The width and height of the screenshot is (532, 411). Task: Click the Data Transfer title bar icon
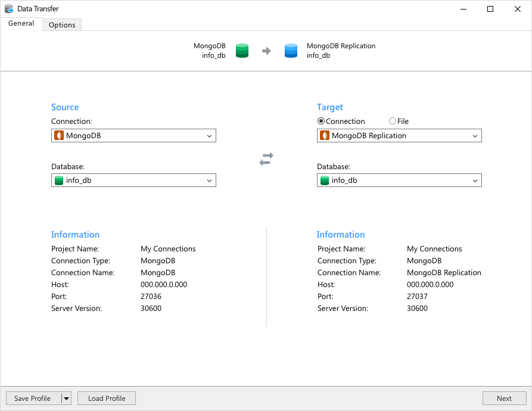tap(9, 9)
